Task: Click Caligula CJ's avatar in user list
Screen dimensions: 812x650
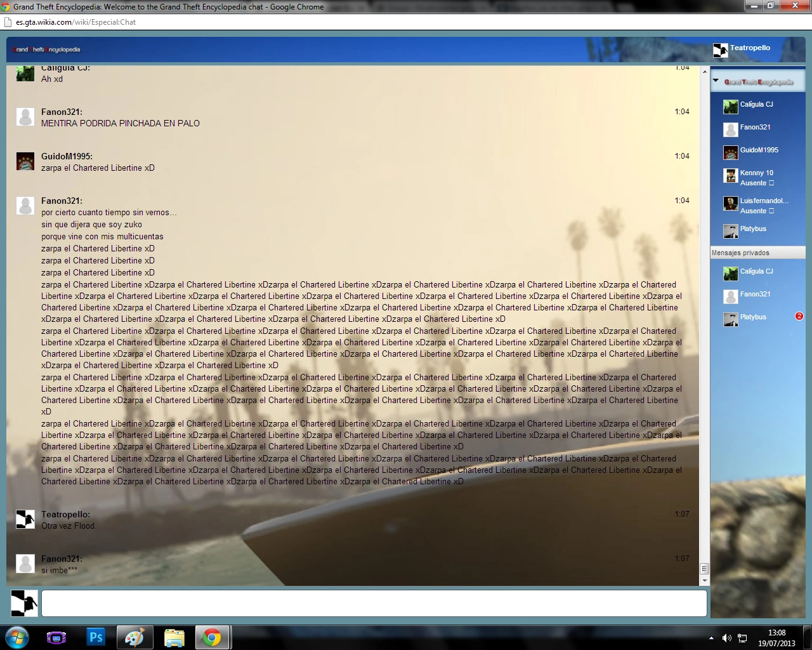Action: 730,106
